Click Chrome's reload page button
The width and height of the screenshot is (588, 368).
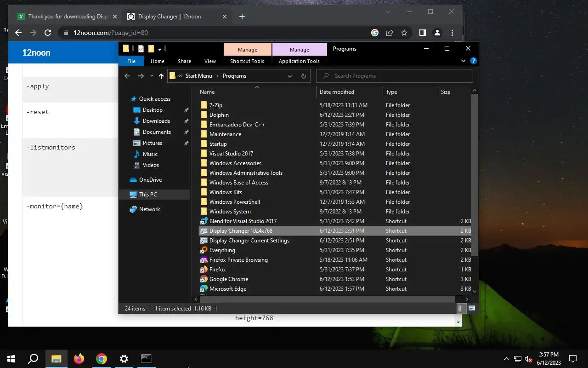click(x=47, y=33)
